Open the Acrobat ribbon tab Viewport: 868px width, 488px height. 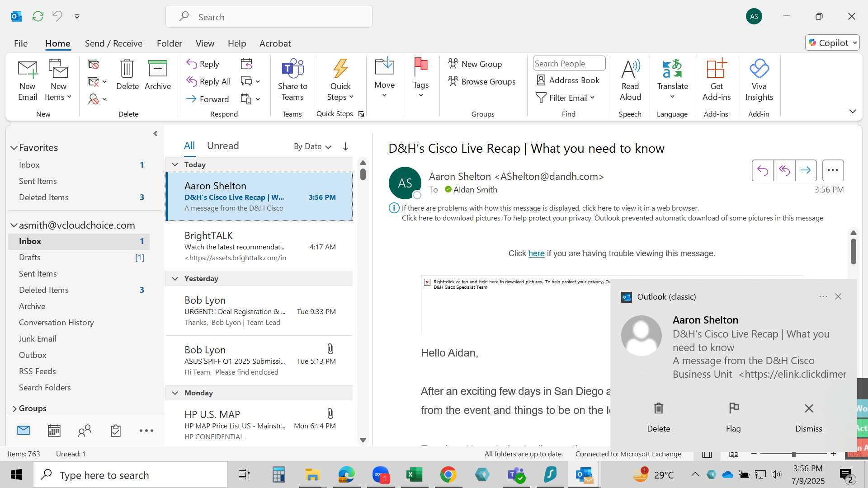pos(275,43)
